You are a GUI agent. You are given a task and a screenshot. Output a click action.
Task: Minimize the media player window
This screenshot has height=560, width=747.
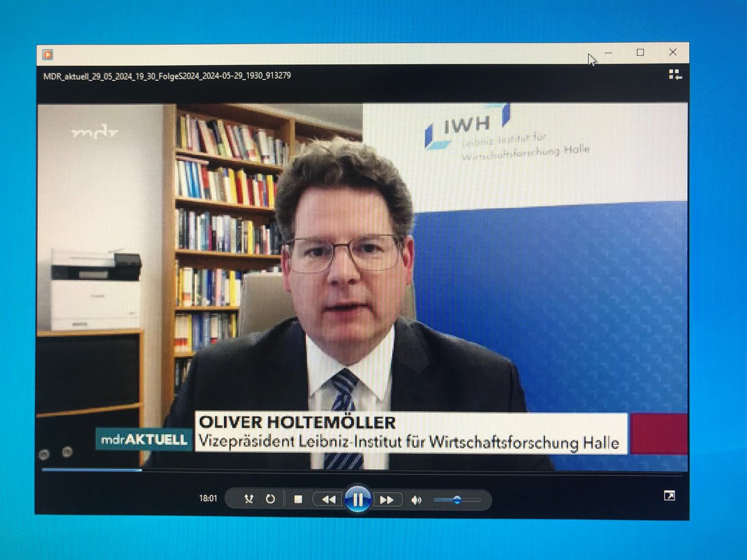click(608, 53)
